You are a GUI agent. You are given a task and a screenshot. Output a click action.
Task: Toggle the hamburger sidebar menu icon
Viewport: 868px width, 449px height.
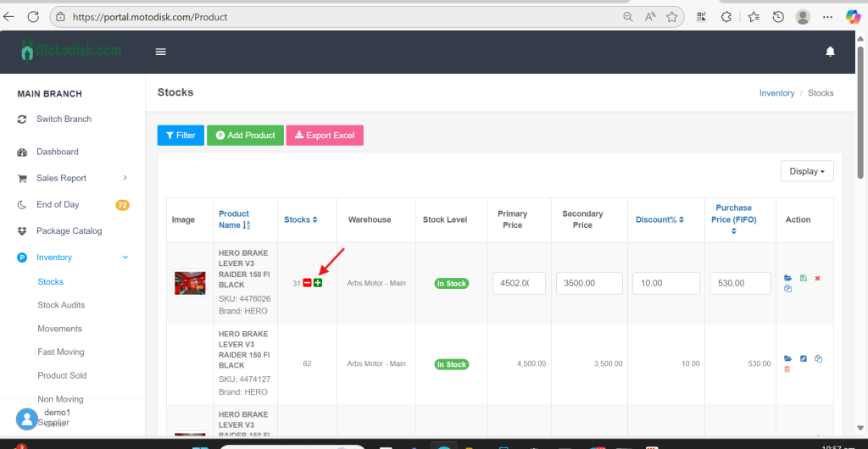click(160, 52)
